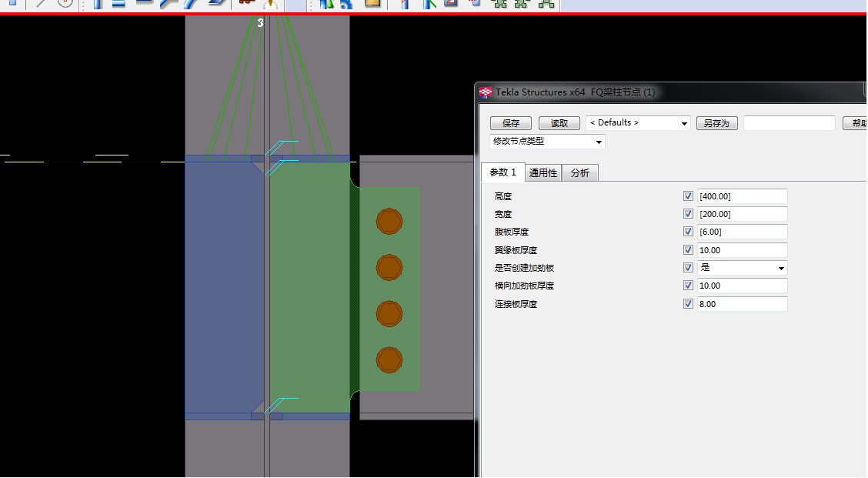This screenshot has height=478, width=868.
Task: Click the 连接板厚度 parameter label
Action: click(516, 303)
